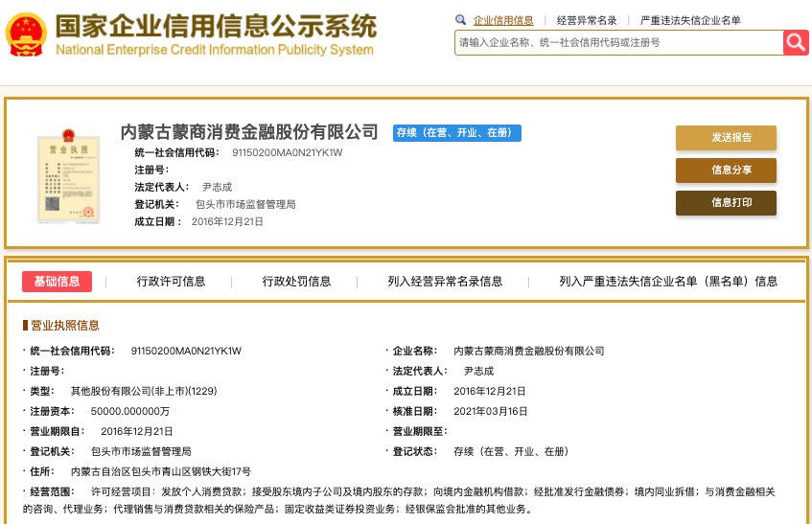812x524 pixels.
Task: Click the 信息打印 button
Action: pos(726,203)
